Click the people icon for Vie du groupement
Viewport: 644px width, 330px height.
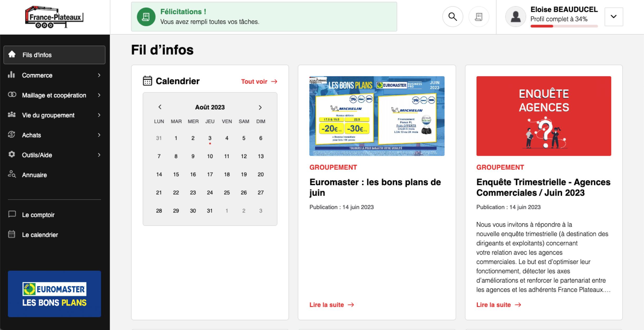click(x=12, y=115)
